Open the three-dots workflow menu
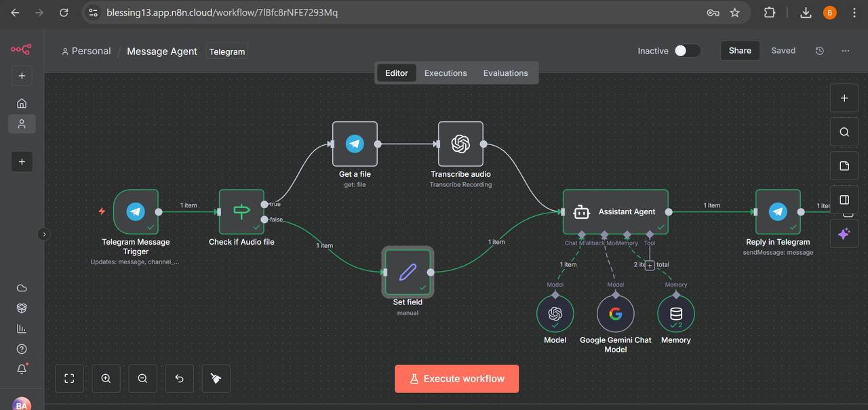 (845, 51)
